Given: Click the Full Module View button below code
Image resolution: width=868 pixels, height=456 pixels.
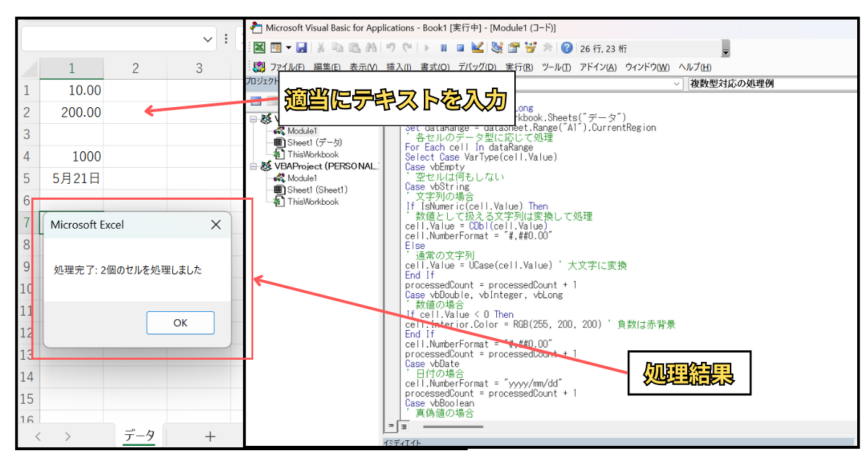Looking at the screenshot, I should pyautogui.click(x=403, y=426).
